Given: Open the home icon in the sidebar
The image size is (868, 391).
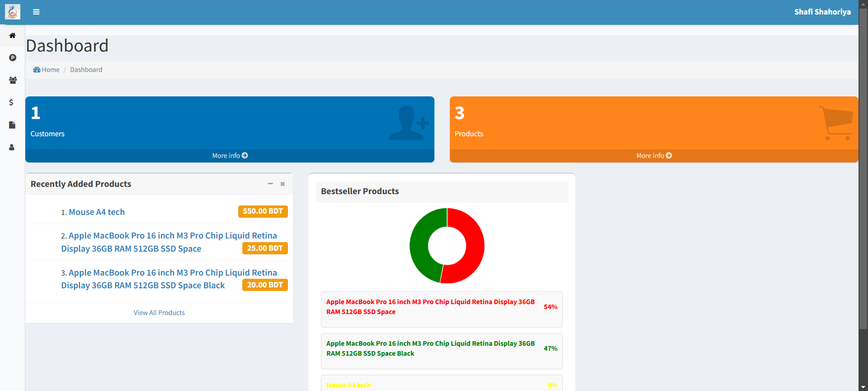Looking at the screenshot, I should (13, 35).
